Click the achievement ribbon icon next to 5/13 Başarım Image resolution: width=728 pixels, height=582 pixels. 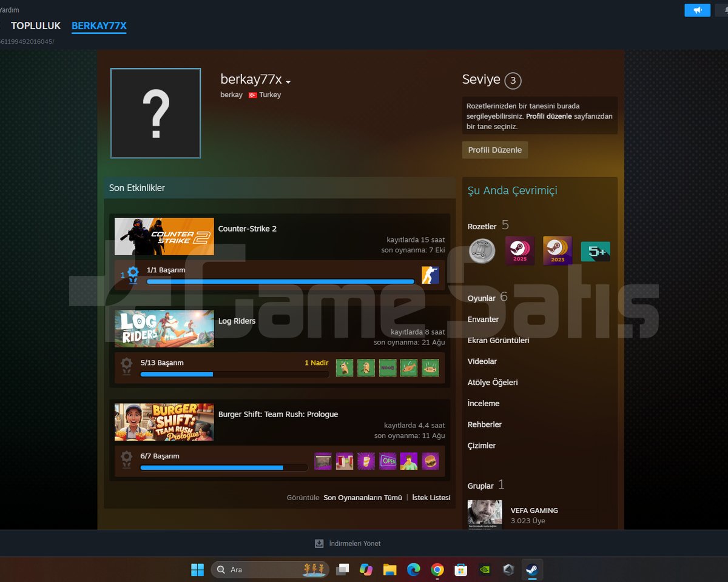(126, 367)
